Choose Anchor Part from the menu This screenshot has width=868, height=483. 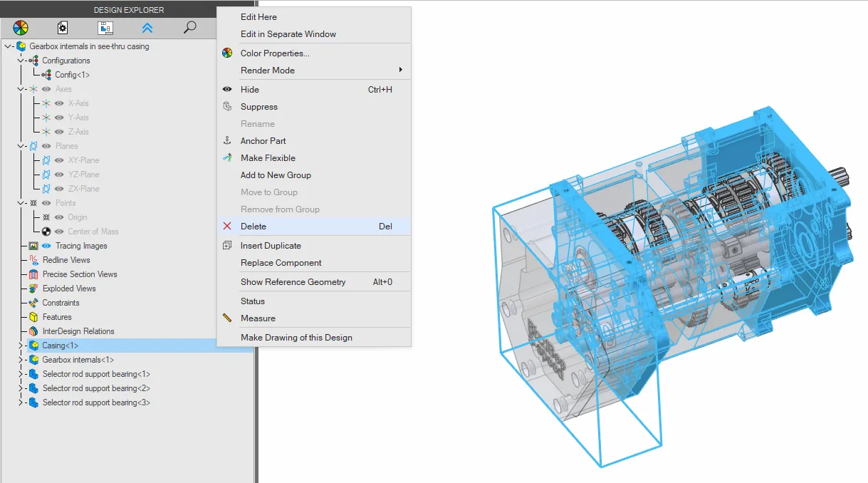click(314, 141)
